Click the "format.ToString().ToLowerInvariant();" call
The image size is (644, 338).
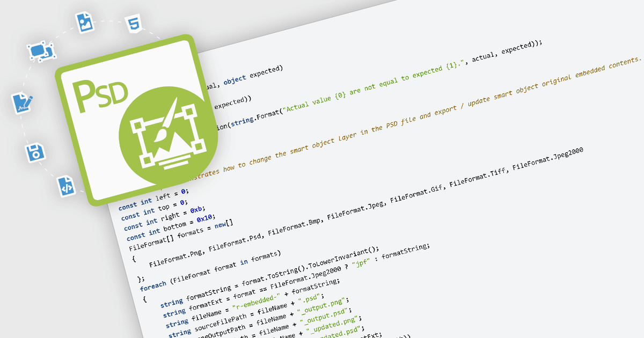(310, 267)
